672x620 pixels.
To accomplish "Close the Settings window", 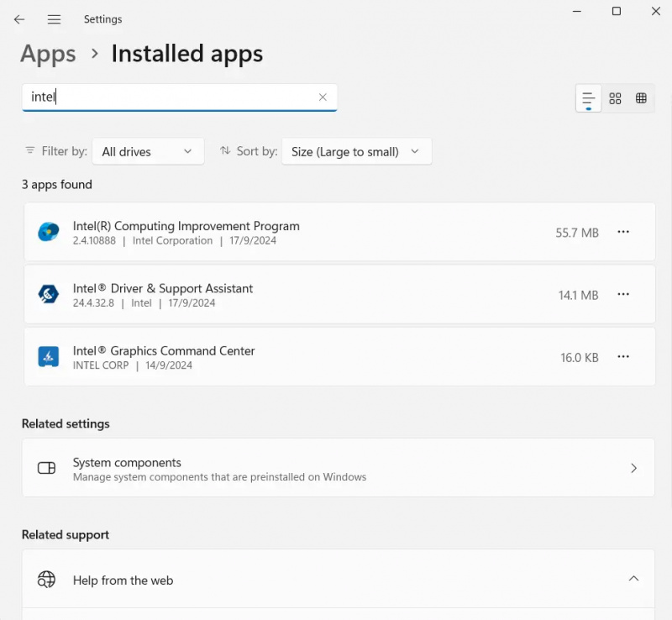I will [x=656, y=11].
